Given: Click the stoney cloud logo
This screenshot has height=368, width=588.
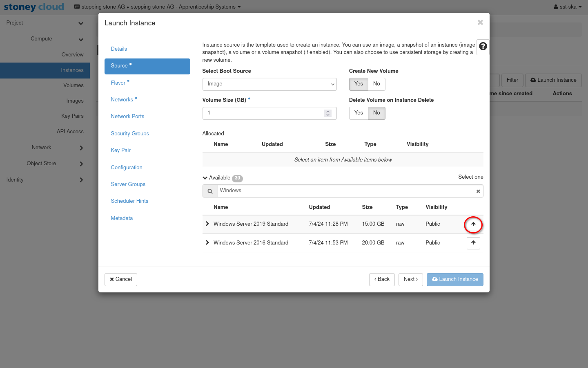Looking at the screenshot, I should tap(34, 7).
